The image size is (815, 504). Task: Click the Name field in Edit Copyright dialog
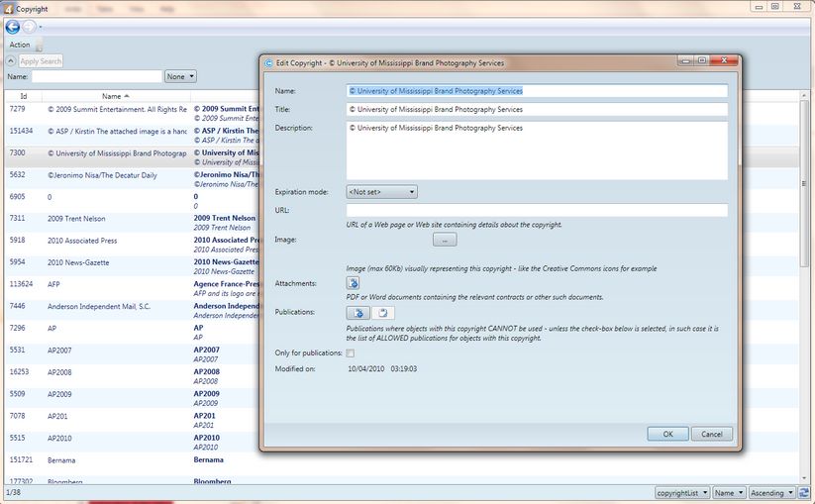click(537, 91)
